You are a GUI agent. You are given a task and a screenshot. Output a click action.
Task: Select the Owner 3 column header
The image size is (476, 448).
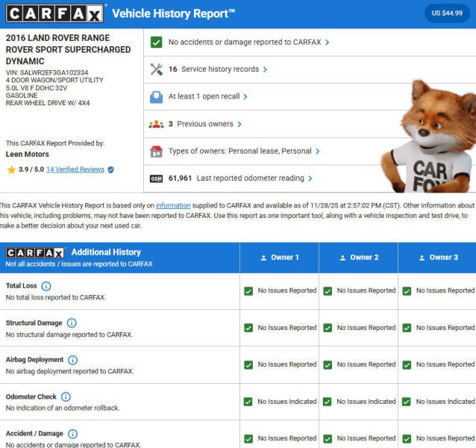click(x=438, y=258)
